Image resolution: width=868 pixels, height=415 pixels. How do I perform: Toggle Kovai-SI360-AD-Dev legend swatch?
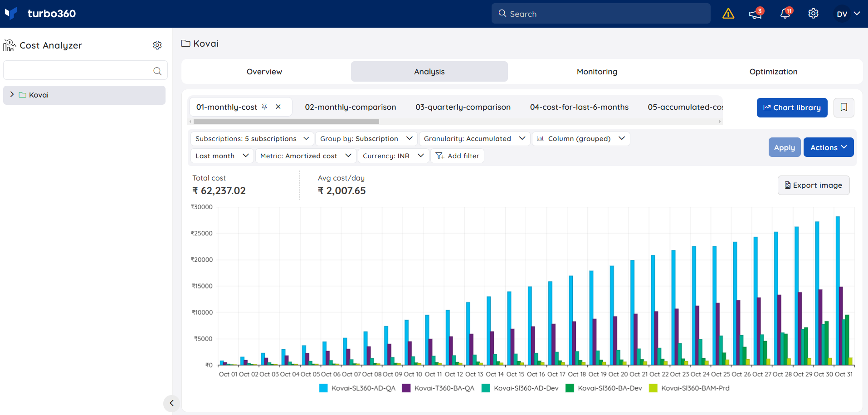pos(486,388)
